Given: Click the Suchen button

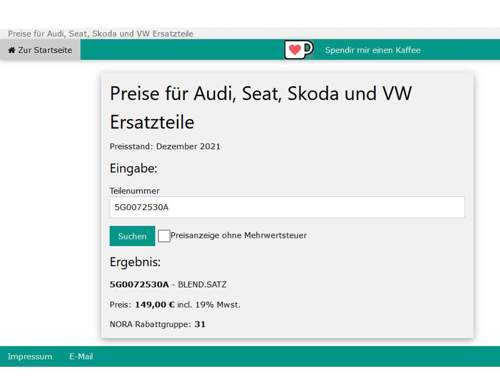Looking at the screenshot, I should pyautogui.click(x=132, y=236).
